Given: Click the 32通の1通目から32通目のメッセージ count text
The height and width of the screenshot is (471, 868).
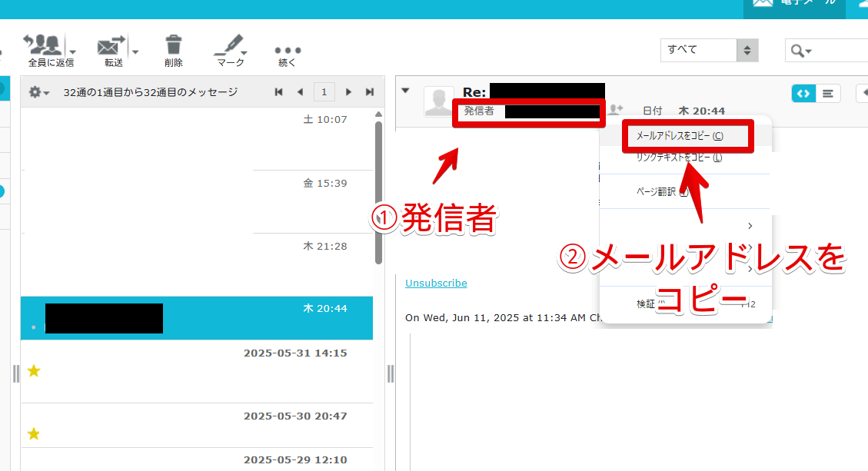Looking at the screenshot, I should [x=151, y=92].
